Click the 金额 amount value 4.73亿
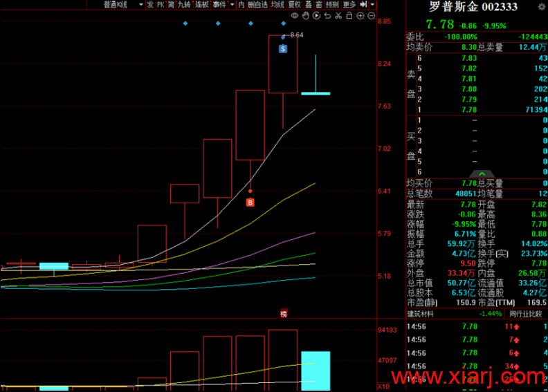548x392 pixels. 464,254
